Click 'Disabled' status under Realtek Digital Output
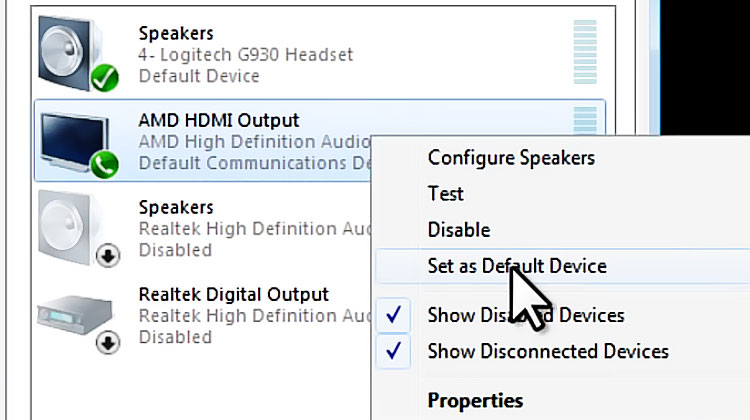 pyautogui.click(x=175, y=337)
